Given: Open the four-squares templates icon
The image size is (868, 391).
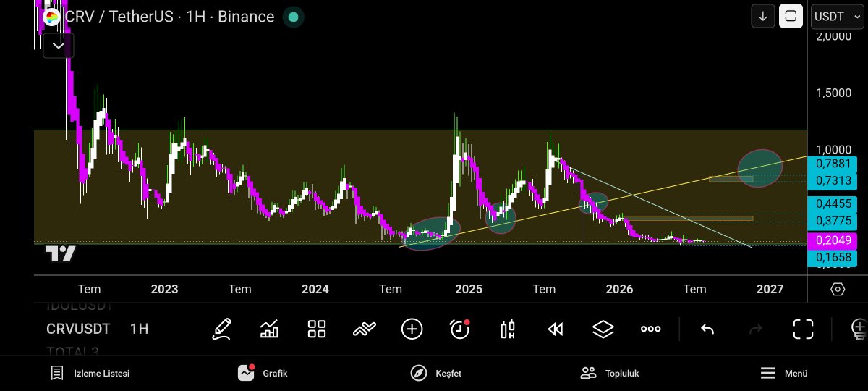Looking at the screenshot, I should pos(317,329).
